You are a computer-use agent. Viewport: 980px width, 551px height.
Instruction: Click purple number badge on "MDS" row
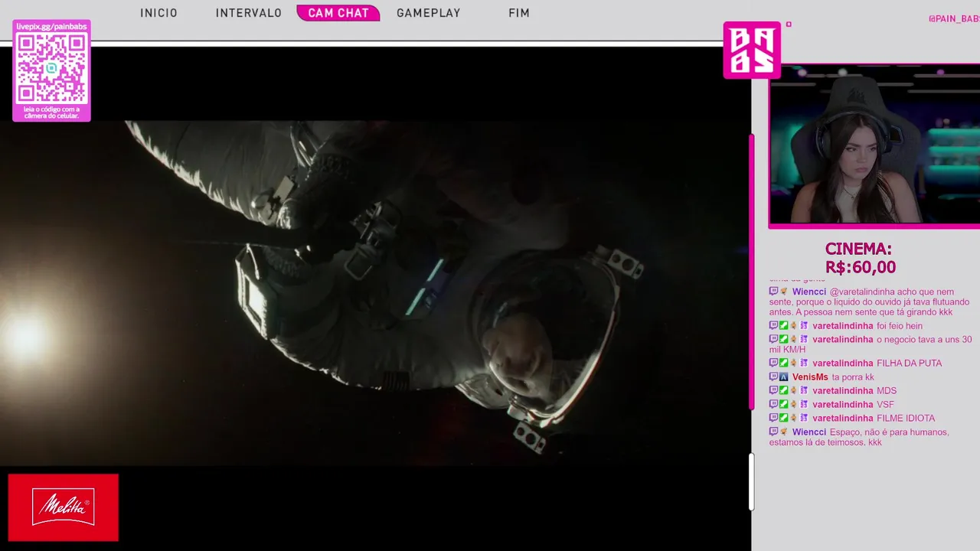click(x=804, y=391)
